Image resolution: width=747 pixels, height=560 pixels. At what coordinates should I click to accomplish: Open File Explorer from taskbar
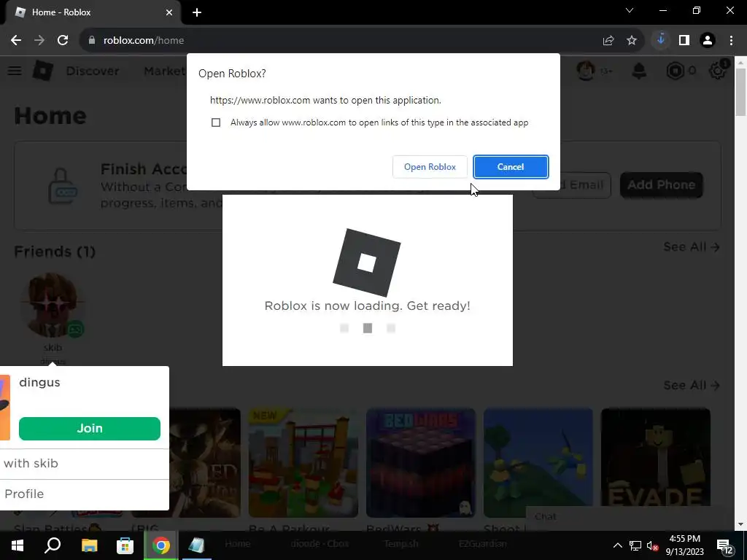(x=89, y=545)
